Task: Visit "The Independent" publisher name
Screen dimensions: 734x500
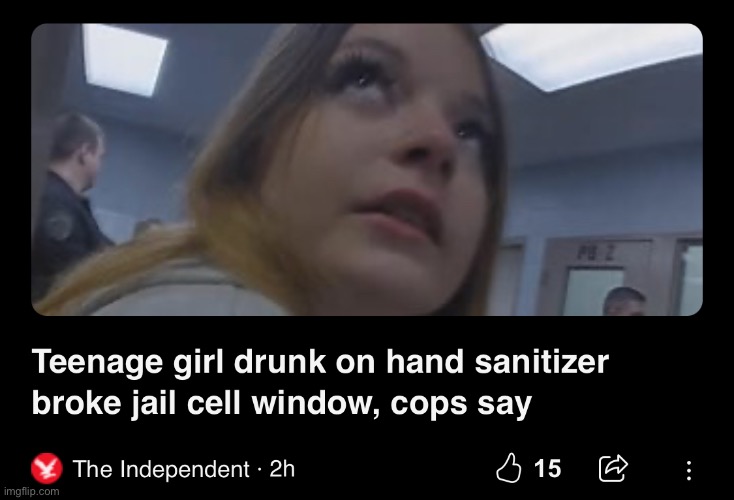Action: pos(161,469)
